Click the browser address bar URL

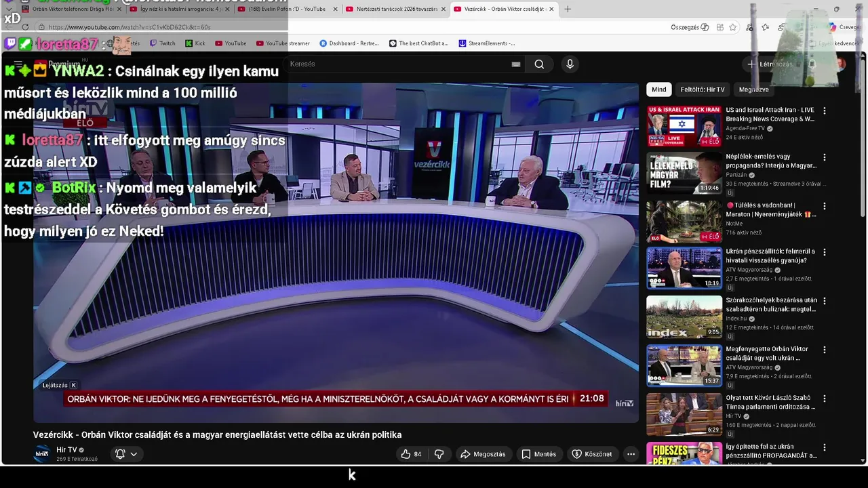click(130, 27)
